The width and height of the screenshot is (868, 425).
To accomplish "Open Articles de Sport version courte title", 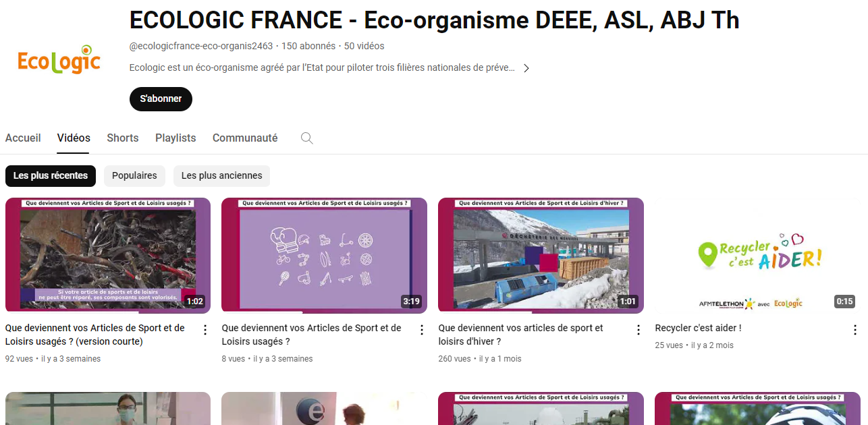I will tap(95, 335).
